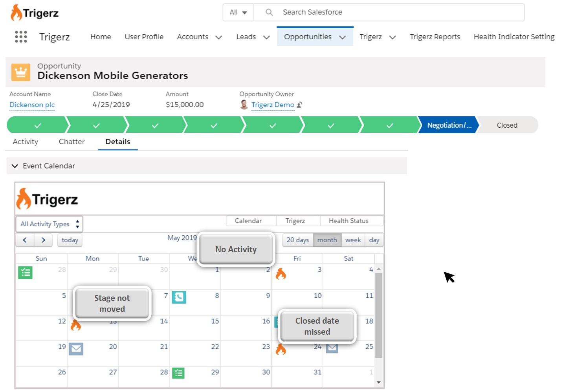
Task: Click the May 2019 calendar title
Action: [x=182, y=238]
